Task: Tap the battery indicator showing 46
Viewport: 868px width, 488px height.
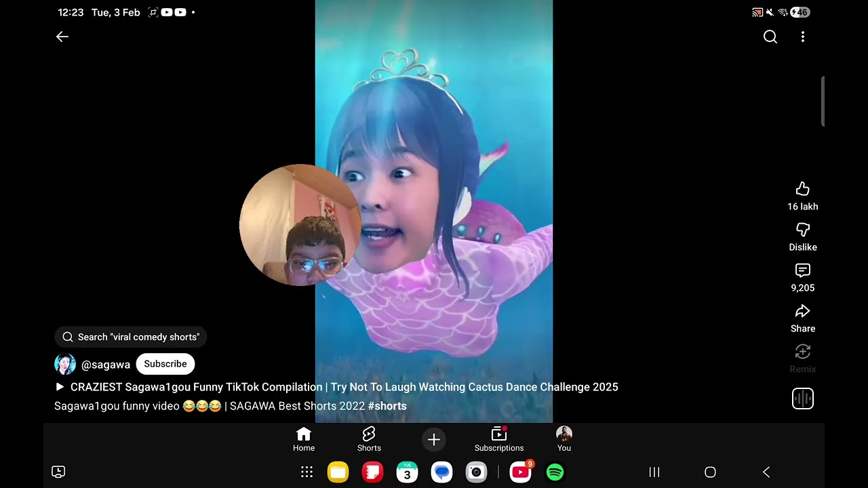Action: pos(800,12)
